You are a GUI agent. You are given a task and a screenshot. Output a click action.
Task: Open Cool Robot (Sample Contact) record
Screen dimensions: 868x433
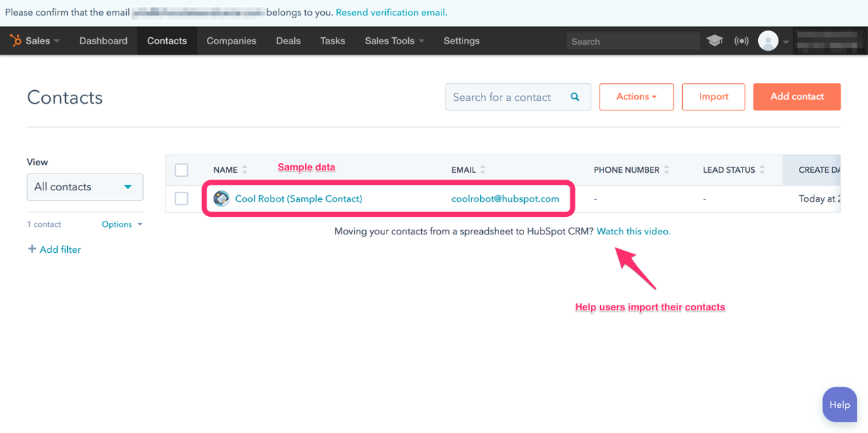298,199
